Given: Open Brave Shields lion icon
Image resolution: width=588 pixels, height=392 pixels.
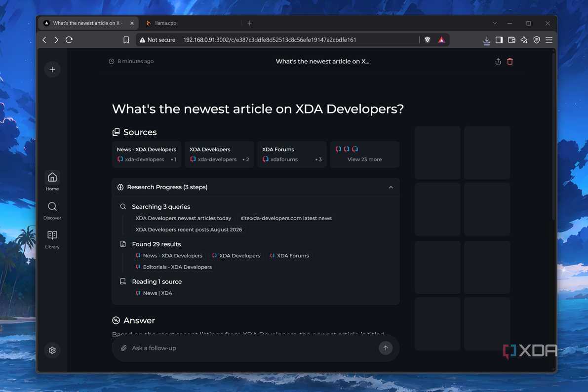Looking at the screenshot, I should [427, 40].
